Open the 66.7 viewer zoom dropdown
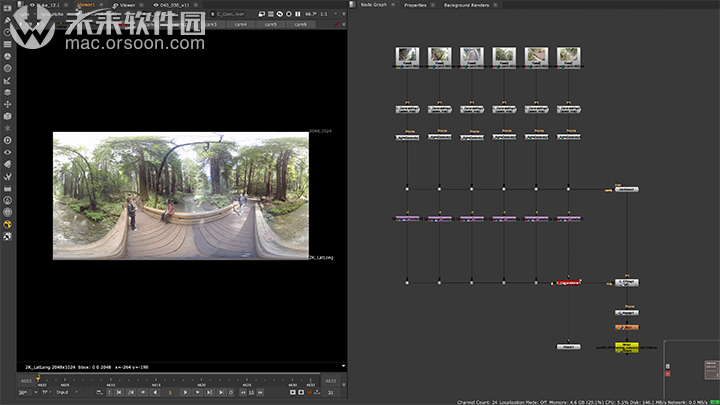The height and width of the screenshot is (405, 720). click(x=311, y=14)
